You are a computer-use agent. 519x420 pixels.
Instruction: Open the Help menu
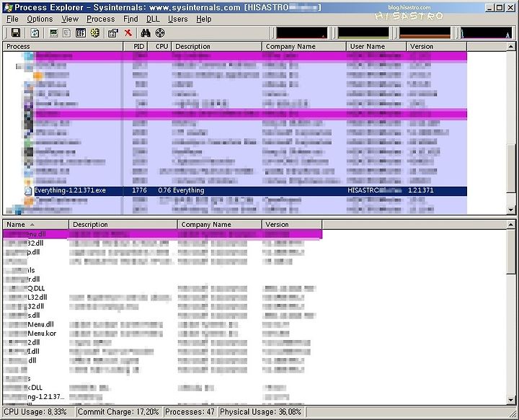(203, 19)
